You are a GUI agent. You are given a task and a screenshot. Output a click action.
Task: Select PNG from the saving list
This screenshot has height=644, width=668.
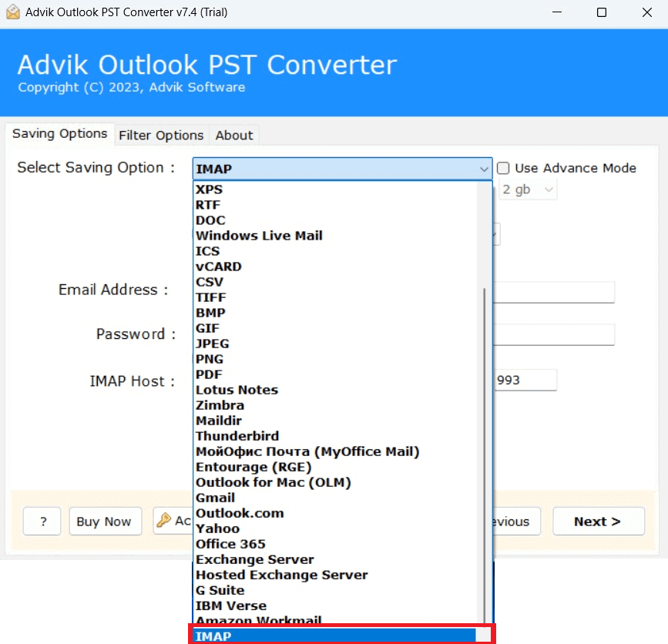[x=335, y=359]
